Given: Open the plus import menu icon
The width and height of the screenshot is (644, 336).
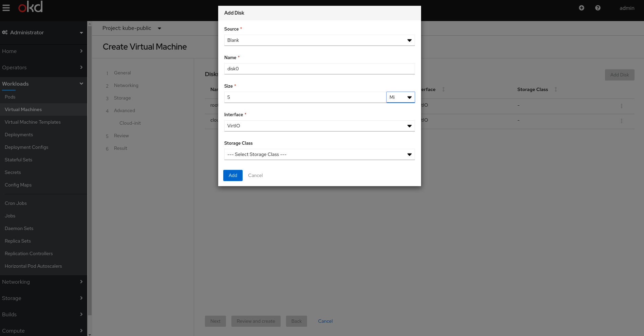Looking at the screenshot, I should [x=582, y=8].
